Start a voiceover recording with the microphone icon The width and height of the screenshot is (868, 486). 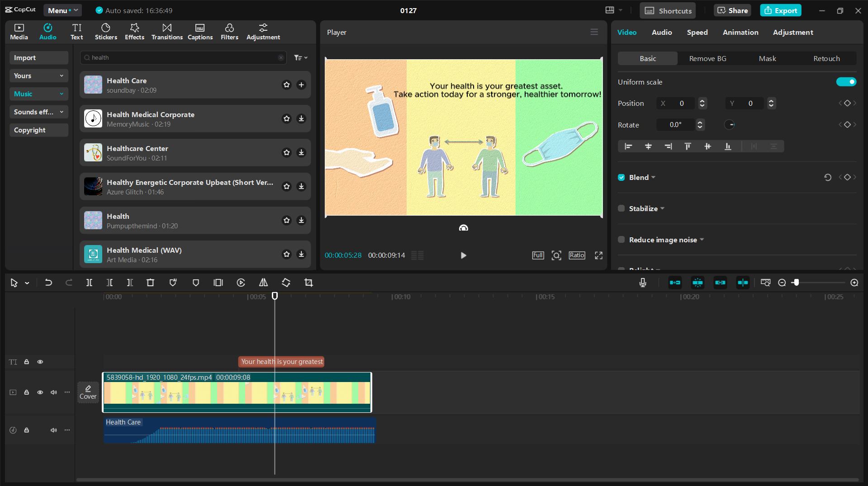[x=642, y=282]
